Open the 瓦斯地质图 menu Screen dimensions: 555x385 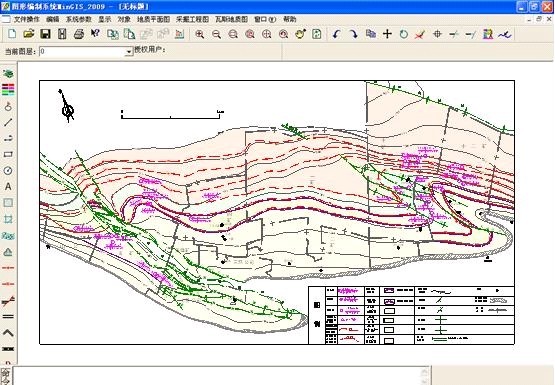pos(231,19)
